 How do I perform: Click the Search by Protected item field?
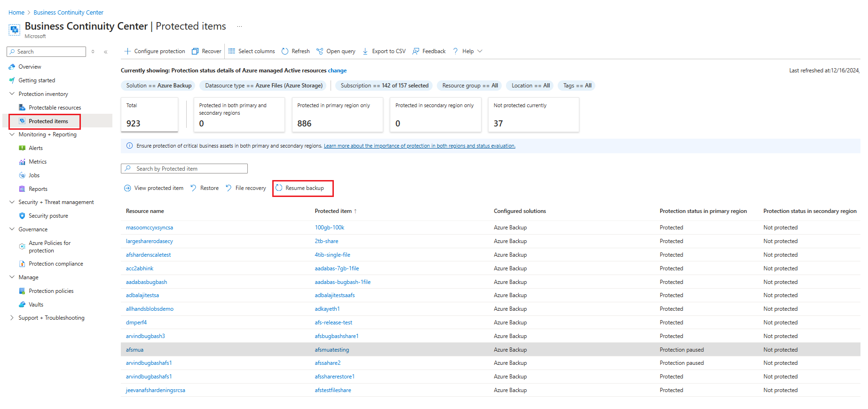tap(184, 169)
